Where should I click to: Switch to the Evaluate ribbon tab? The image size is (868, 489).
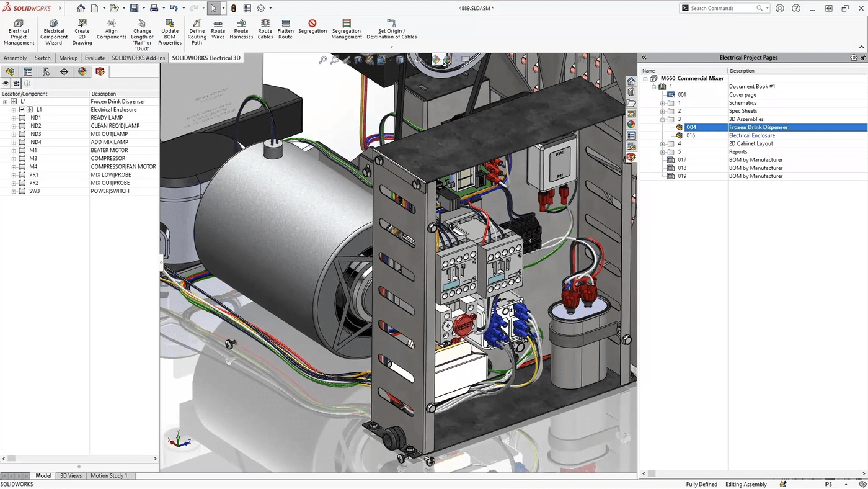pos(94,58)
